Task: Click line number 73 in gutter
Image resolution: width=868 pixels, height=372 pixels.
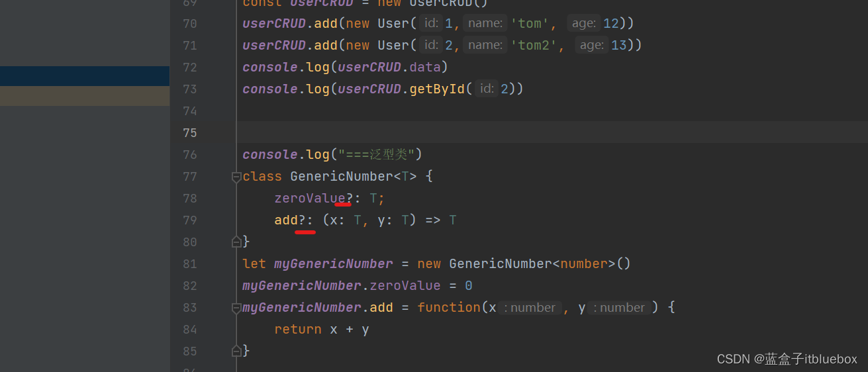Action: pos(189,89)
